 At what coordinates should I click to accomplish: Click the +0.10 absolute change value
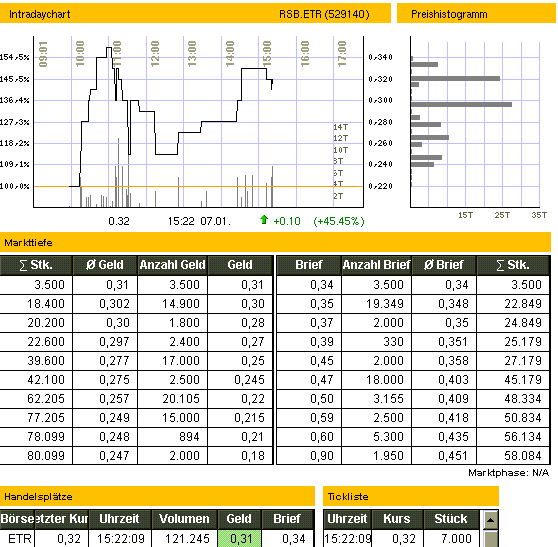coord(287,221)
